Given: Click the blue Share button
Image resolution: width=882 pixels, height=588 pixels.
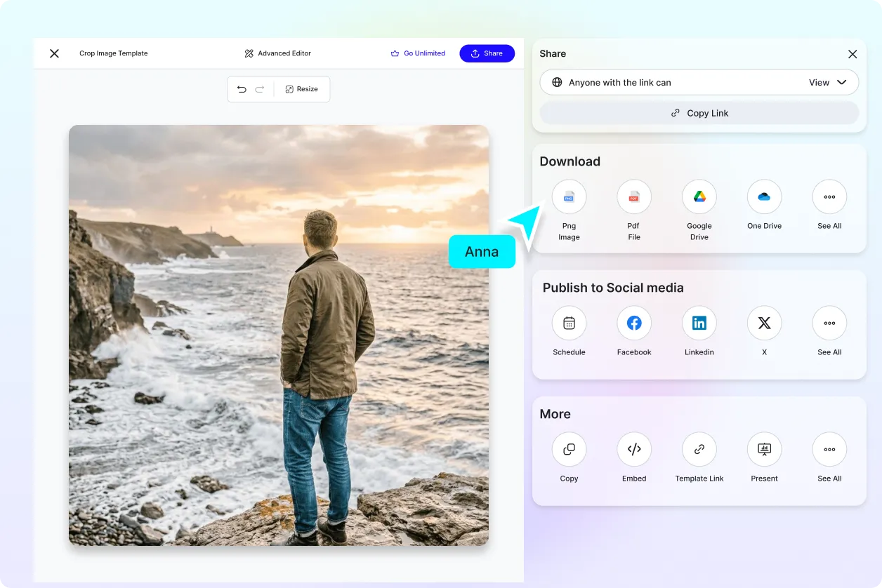Looking at the screenshot, I should [x=487, y=53].
